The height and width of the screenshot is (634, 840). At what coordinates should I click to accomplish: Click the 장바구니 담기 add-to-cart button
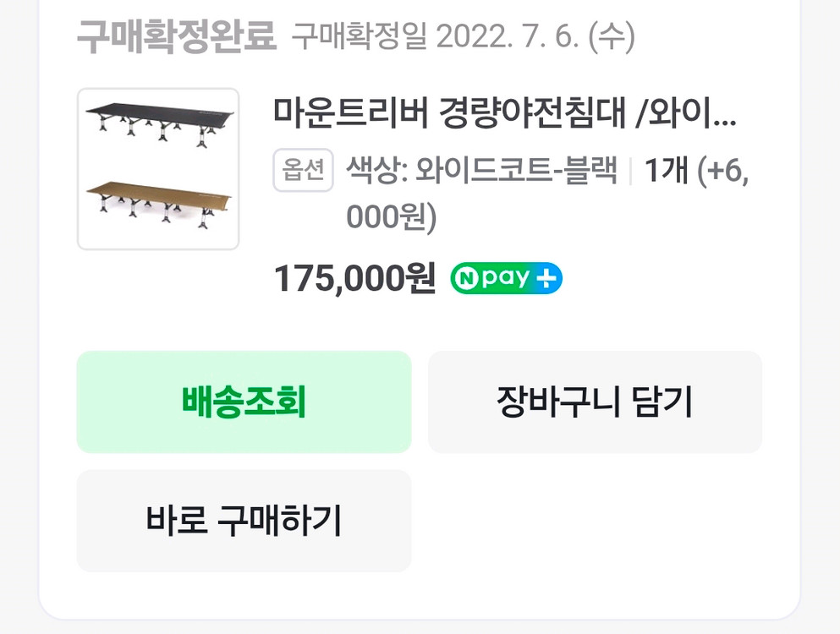click(x=596, y=402)
